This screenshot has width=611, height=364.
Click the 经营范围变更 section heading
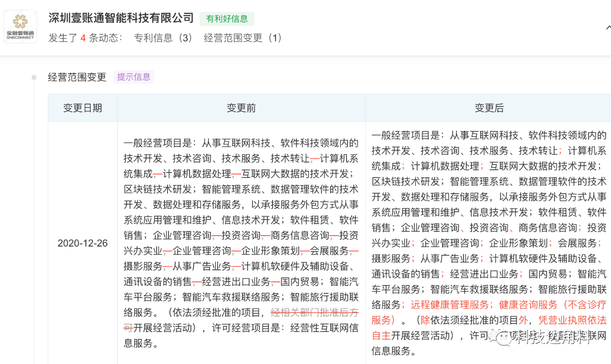click(77, 77)
